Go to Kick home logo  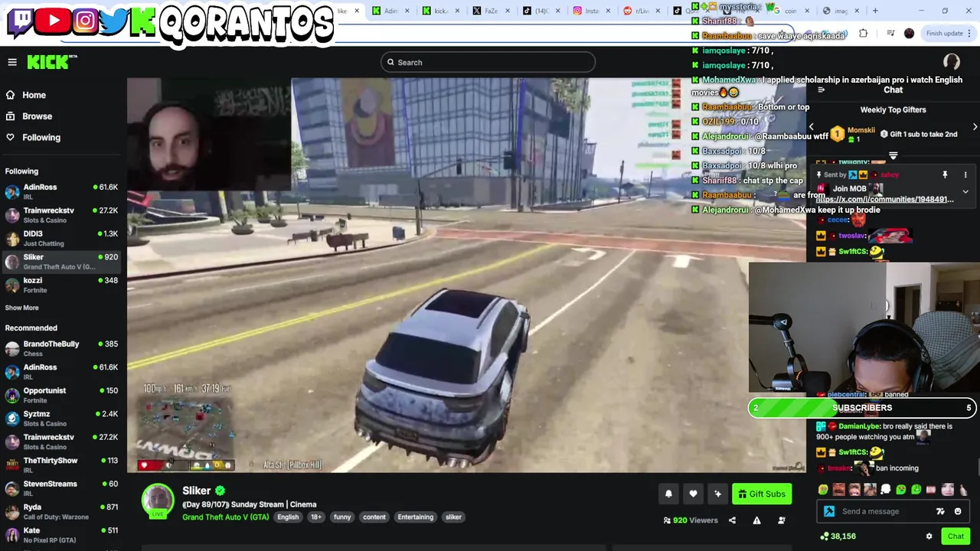click(x=51, y=62)
